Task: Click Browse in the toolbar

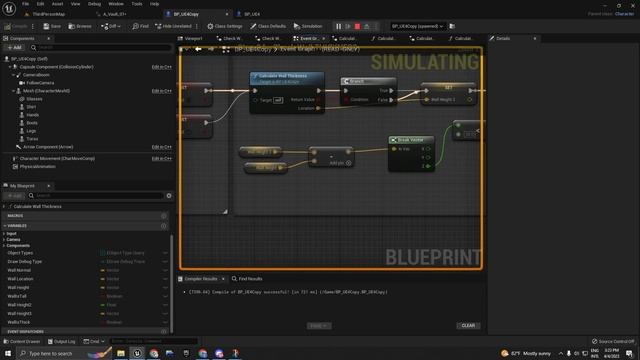Action: tap(80, 26)
